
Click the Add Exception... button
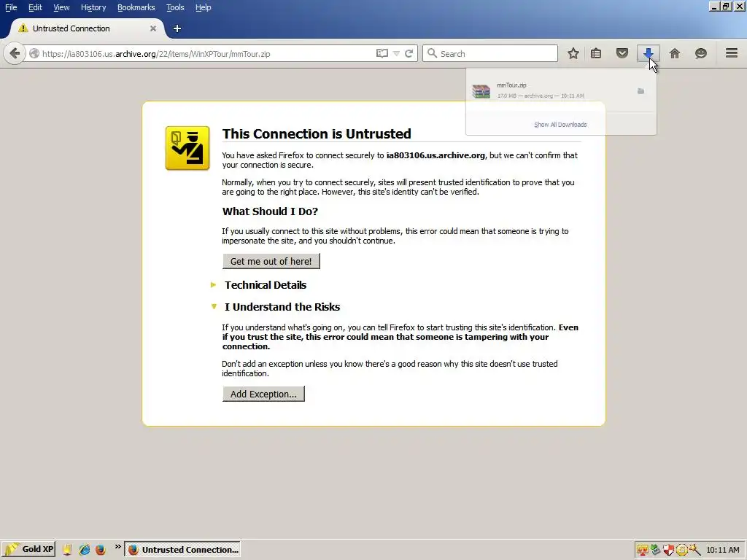(x=263, y=394)
